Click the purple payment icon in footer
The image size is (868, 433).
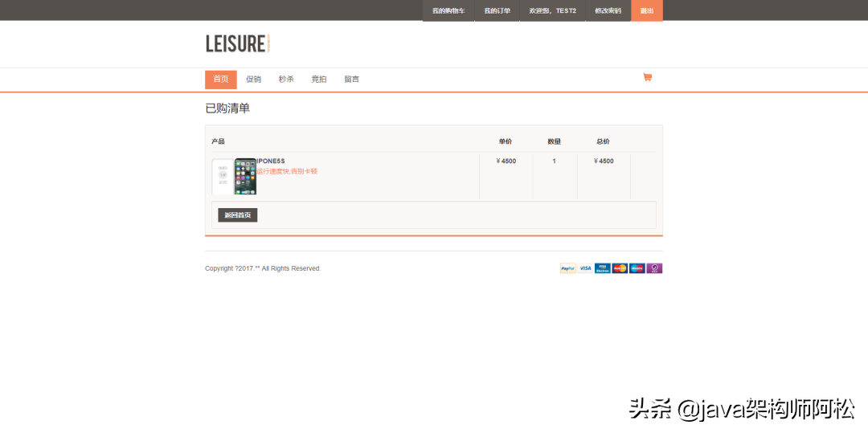[x=654, y=268]
